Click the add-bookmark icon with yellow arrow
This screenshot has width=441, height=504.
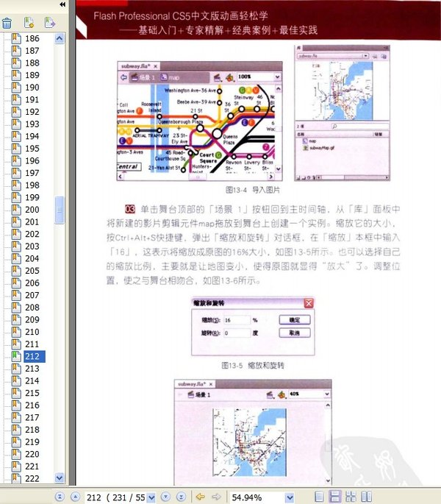(29, 23)
